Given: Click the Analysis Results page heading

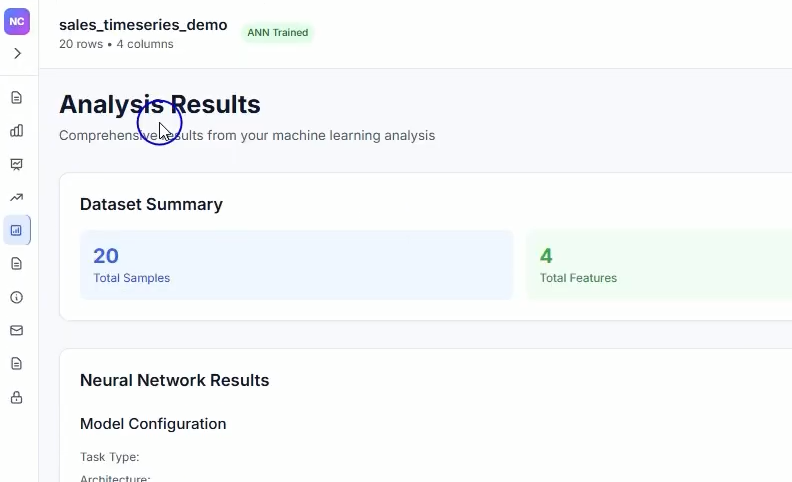Looking at the screenshot, I should click(x=160, y=104).
